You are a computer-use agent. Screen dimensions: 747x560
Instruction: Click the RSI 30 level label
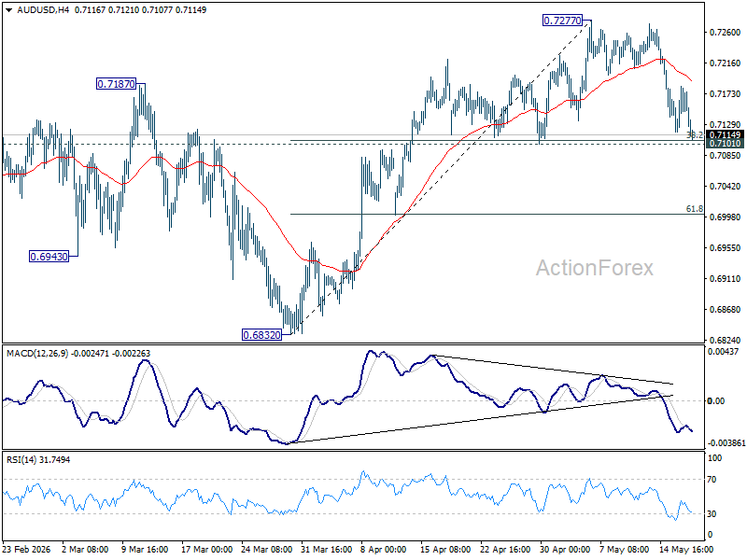(x=712, y=514)
